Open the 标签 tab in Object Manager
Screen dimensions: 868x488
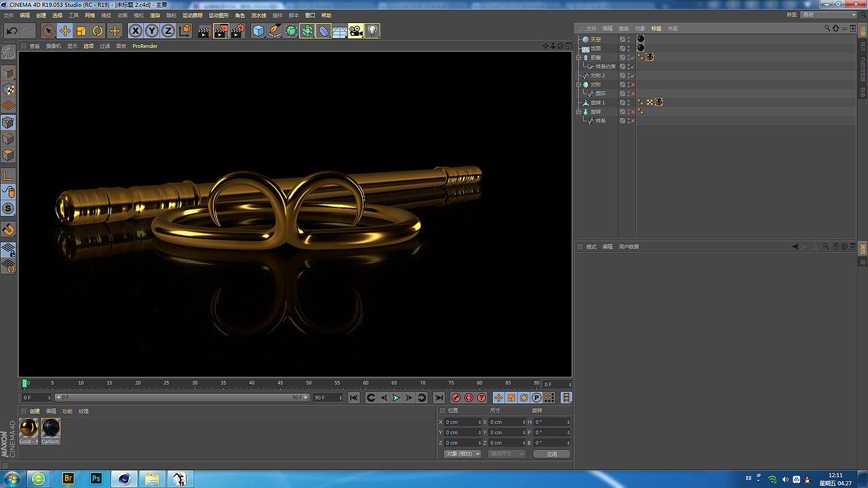click(x=656, y=28)
